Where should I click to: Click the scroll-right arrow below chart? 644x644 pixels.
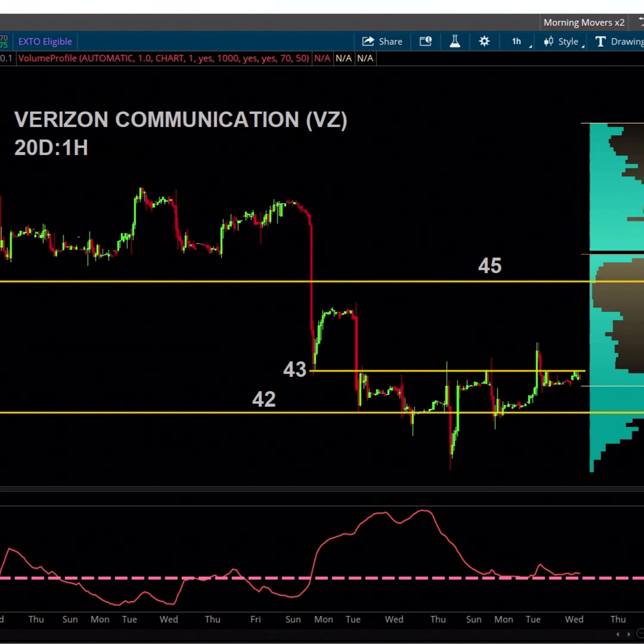629,634
